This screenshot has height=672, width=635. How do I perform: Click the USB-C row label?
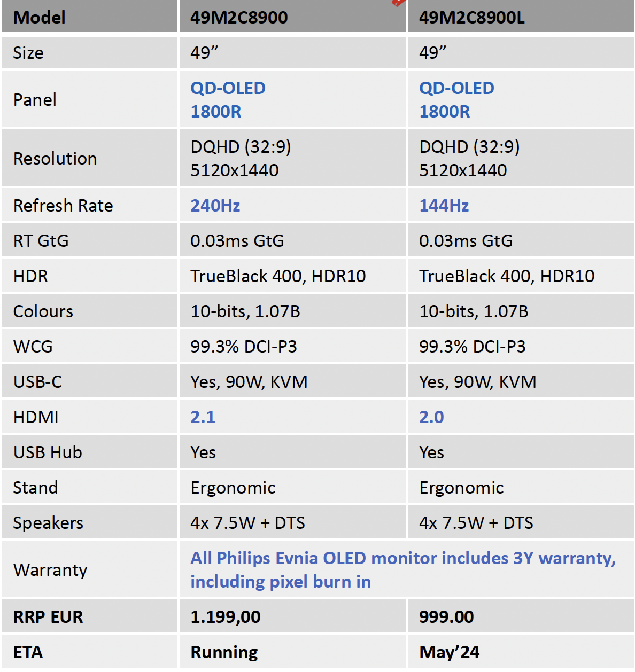tap(37, 382)
